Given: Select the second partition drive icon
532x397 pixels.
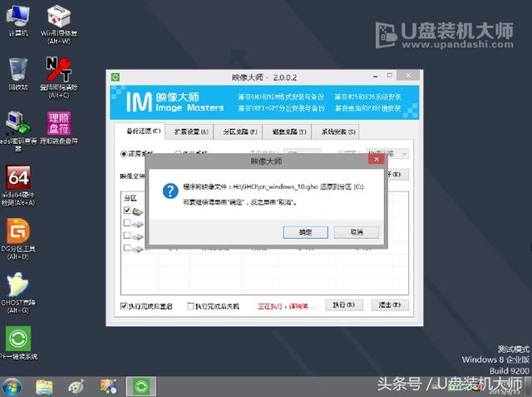Looking at the screenshot, I should tap(138, 224).
